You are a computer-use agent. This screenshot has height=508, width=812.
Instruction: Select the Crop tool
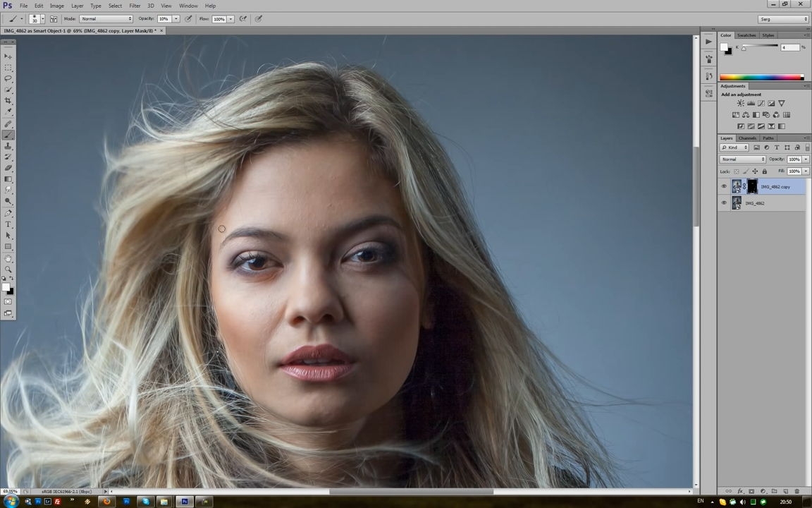tap(8, 101)
